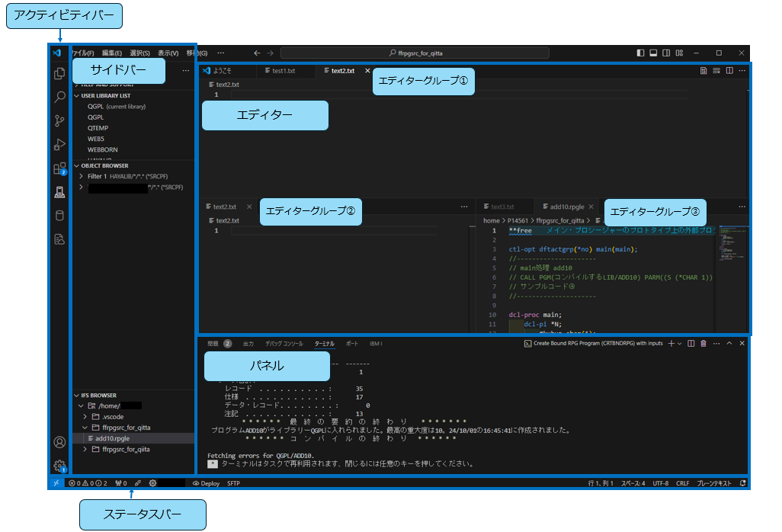Open the Run and Debug view
The height and width of the screenshot is (532, 782).
[59, 145]
